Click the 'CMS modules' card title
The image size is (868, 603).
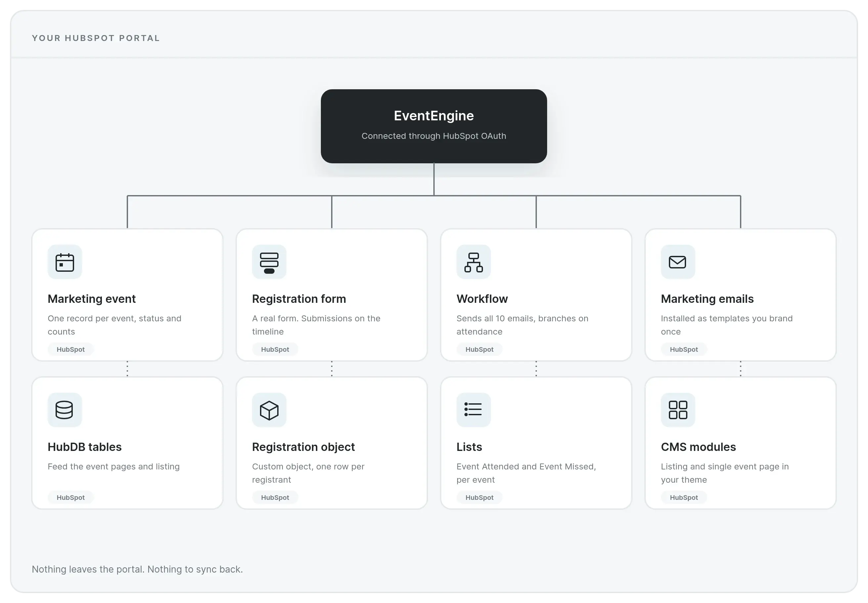698,447
